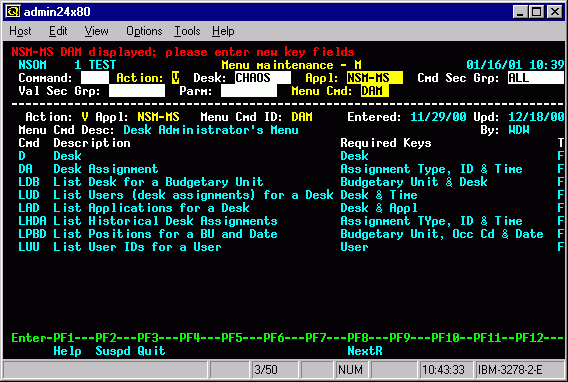Open the Tools menu
Image resolution: width=568 pixels, height=382 pixels.
(x=187, y=31)
